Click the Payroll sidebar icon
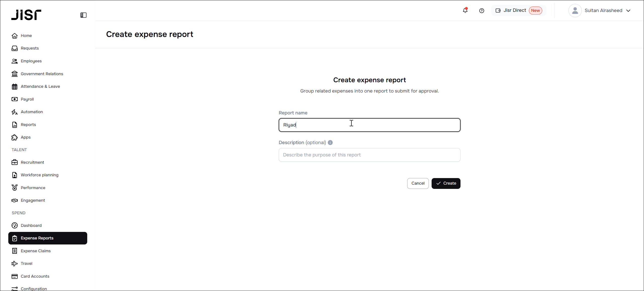The height and width of the screenshot is (291, 644). point(15,99)
